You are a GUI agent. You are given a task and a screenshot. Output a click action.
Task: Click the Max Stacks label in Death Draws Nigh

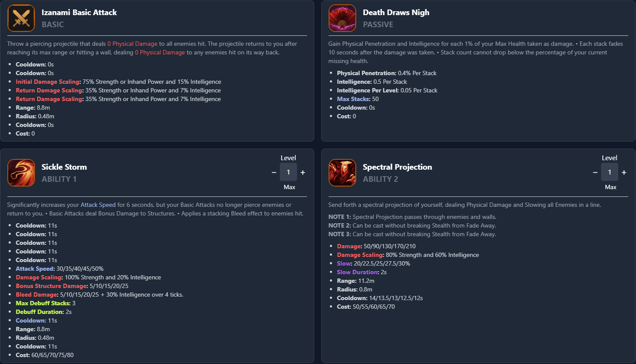(353, 99)
